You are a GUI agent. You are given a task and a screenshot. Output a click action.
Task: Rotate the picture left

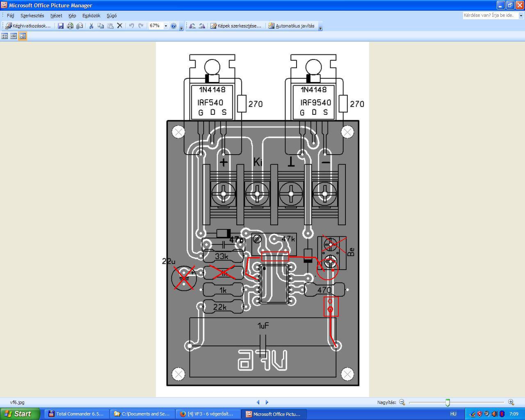tap(192, 26)
